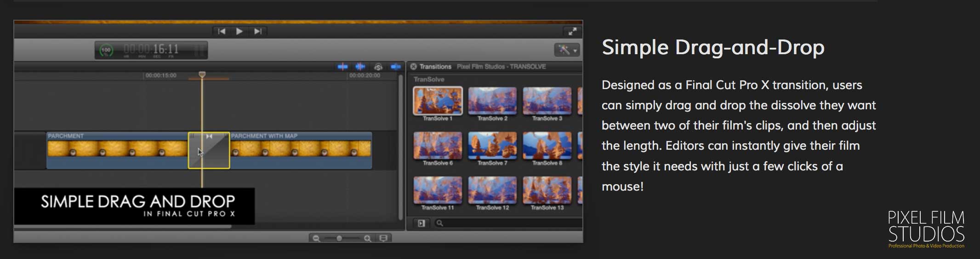Screen dimensions: 980x259
Task: Click the Pixel Film Studios - TRANSOLVE label
Action: (x=501, y=67)
